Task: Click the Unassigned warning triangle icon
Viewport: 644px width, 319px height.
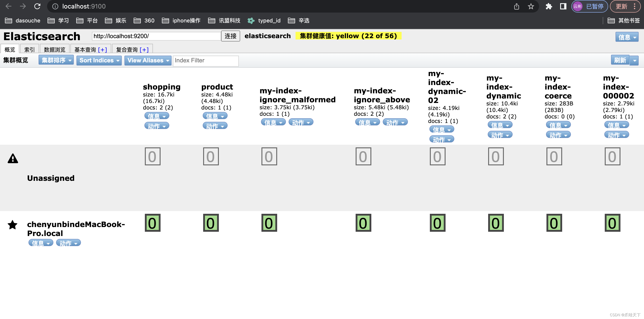Action: click(x=13, y=159)
